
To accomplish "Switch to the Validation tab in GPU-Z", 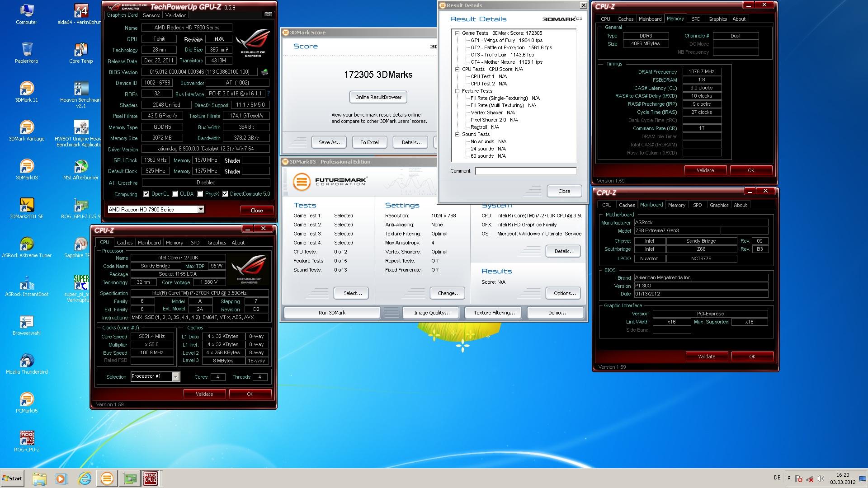I will [x=176, y=15].
